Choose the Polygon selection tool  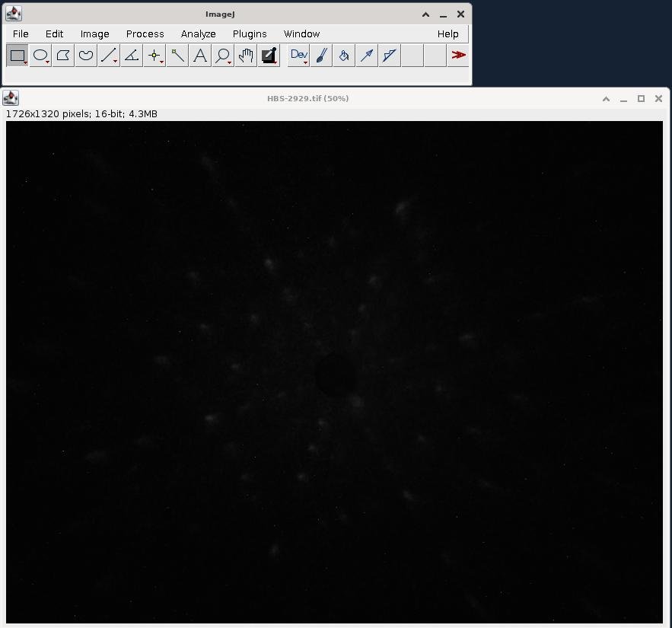tap(63, 56)
